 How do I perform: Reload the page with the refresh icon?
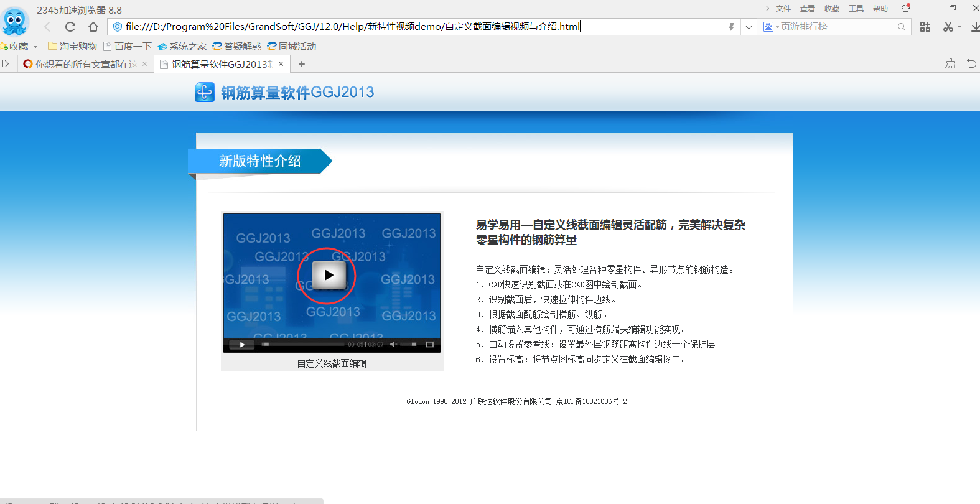(70, 27)
